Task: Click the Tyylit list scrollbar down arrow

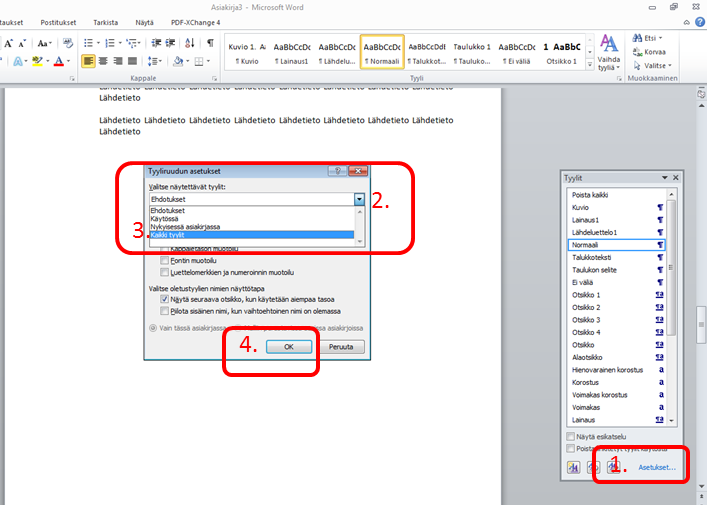Action: coord(671,420)
